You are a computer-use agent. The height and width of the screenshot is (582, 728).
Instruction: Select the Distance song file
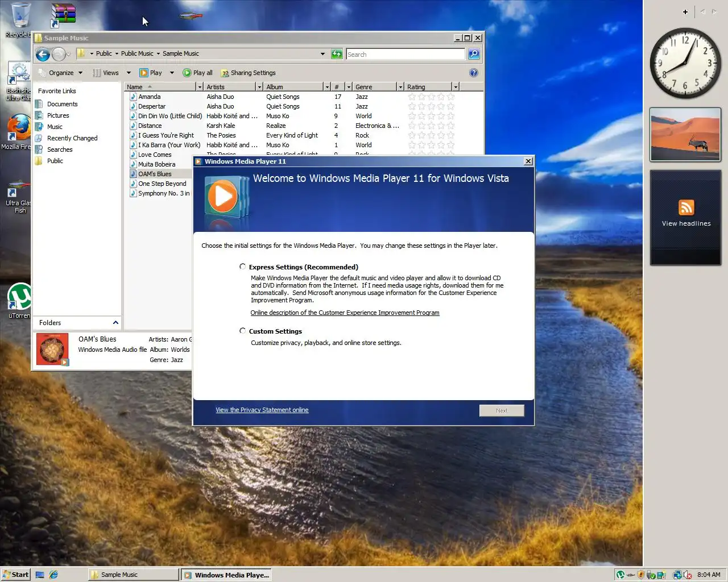coord(150,126)
